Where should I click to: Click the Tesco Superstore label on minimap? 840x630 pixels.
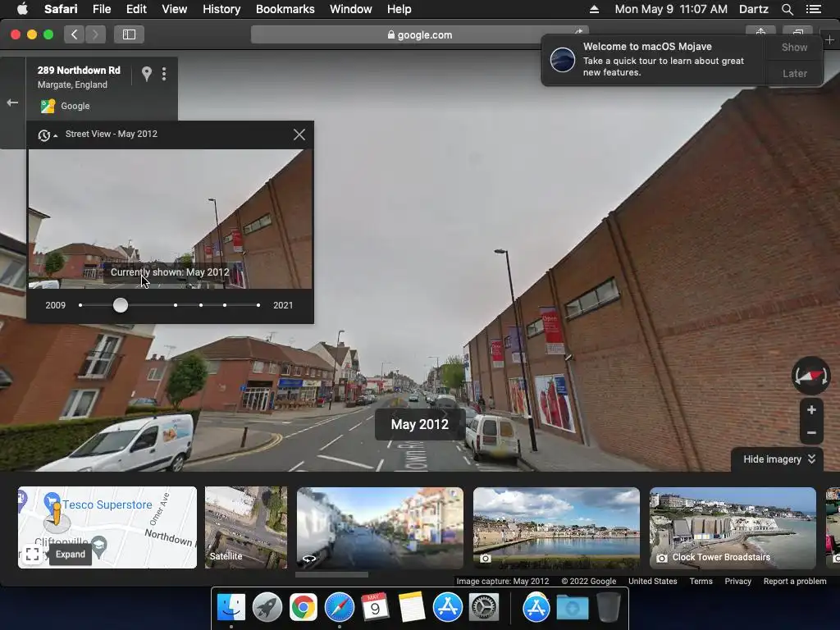pos(107,504)
